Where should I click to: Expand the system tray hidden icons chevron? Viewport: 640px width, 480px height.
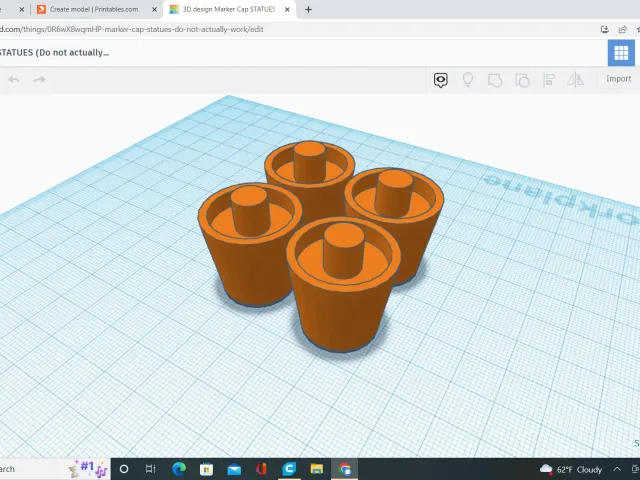tap(617, 469)
